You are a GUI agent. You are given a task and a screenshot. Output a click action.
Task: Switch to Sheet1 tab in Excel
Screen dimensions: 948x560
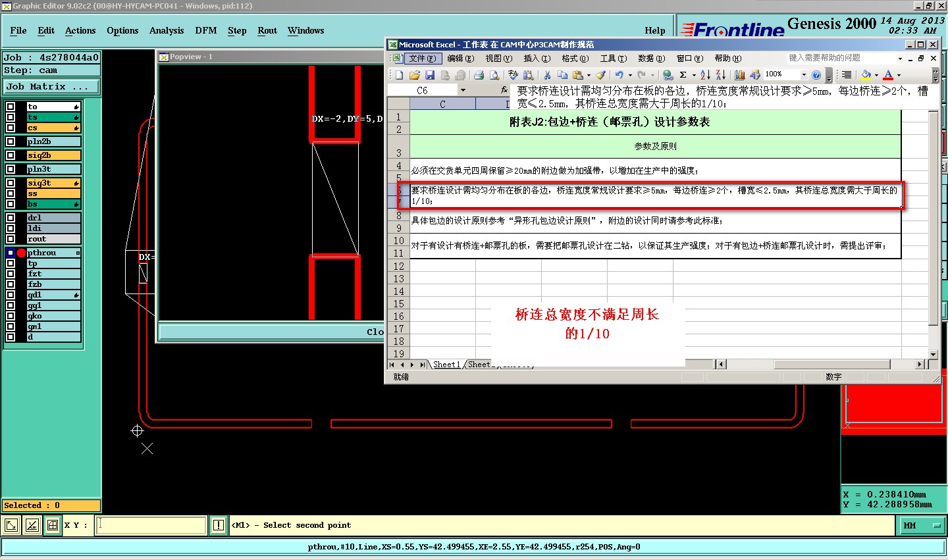[446, 364]
